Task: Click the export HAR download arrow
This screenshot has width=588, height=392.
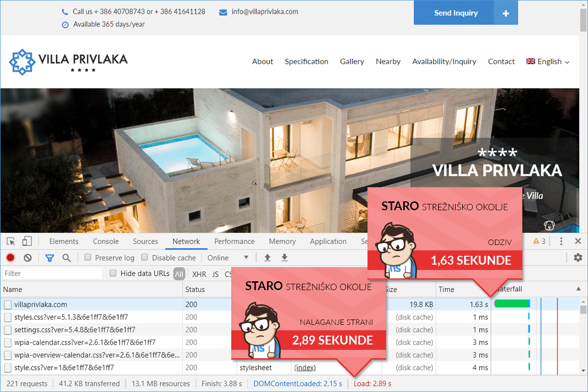Action: [x=284, y=258]
